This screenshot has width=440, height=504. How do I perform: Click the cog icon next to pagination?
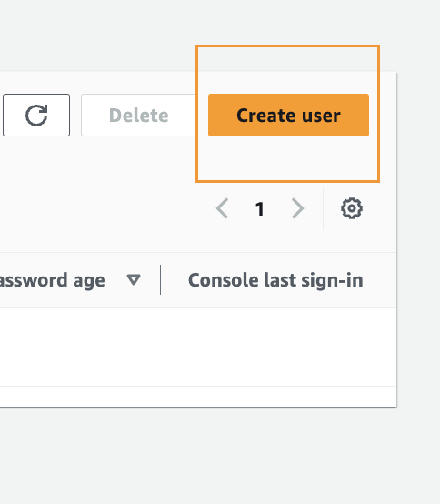tap(352, 208)
